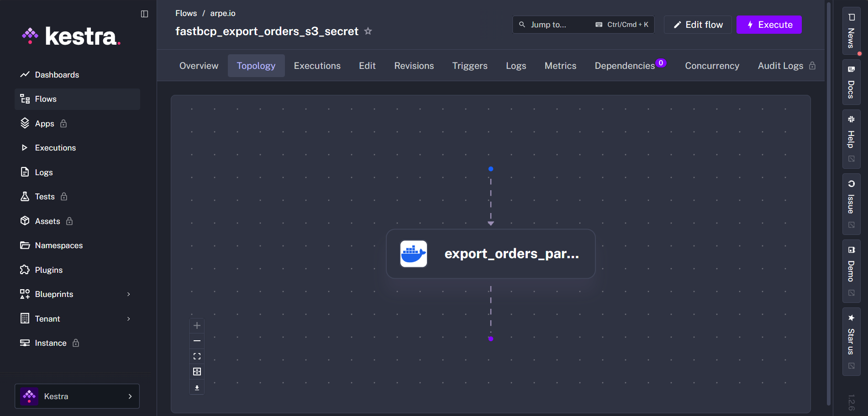
Task: Open the Assets section from the sidebar
Action: click(47, 221)
